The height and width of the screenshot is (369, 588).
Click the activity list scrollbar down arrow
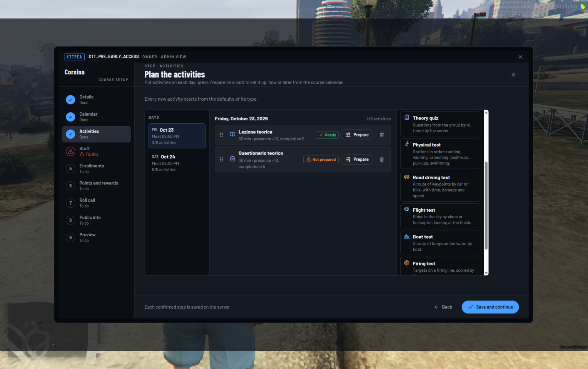[486, 273]
